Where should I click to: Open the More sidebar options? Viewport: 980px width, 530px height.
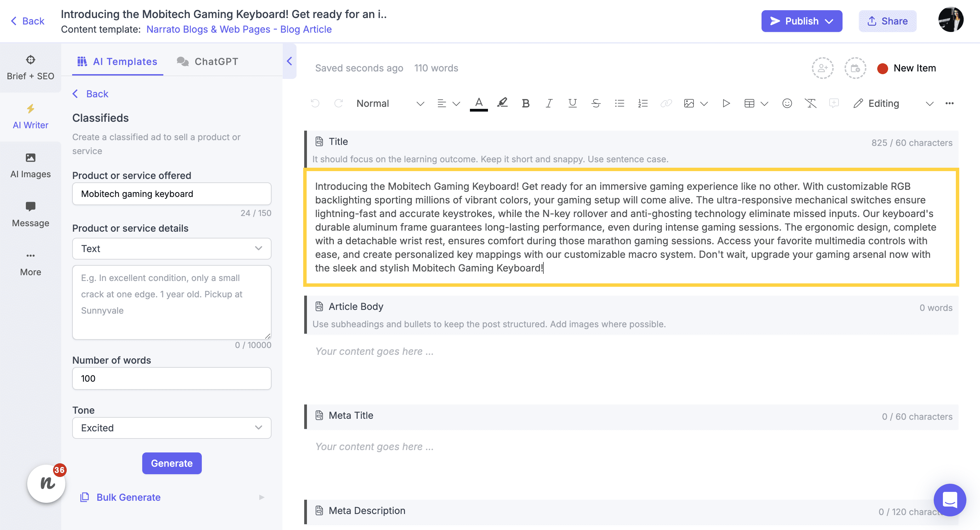pos(30,264)
